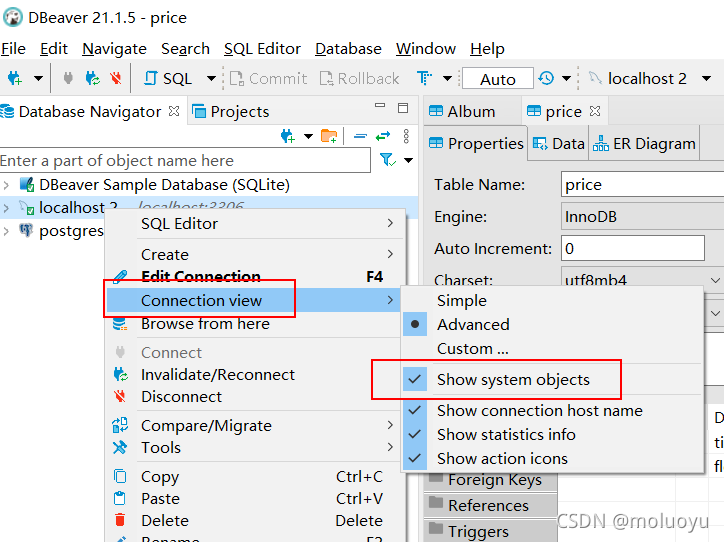
Task: Click the Invalidate/Reconnect plug icon
Action: [x=121, y=374]
